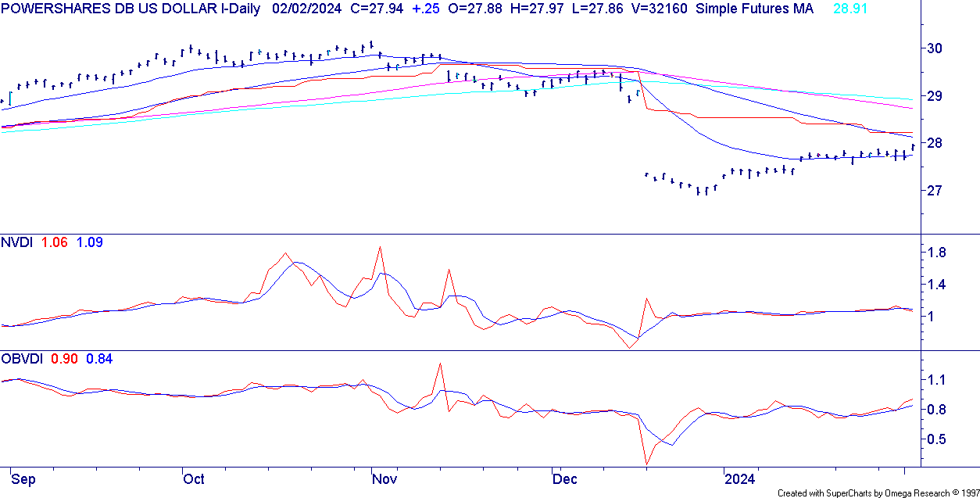Click the "2024" year label on the time axis

click(739, 478)
